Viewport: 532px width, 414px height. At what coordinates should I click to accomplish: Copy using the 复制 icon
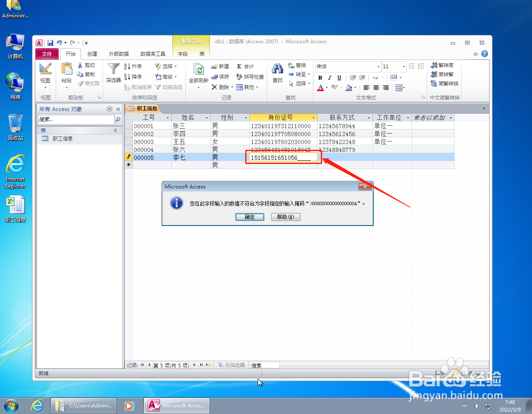pos(86,74)
